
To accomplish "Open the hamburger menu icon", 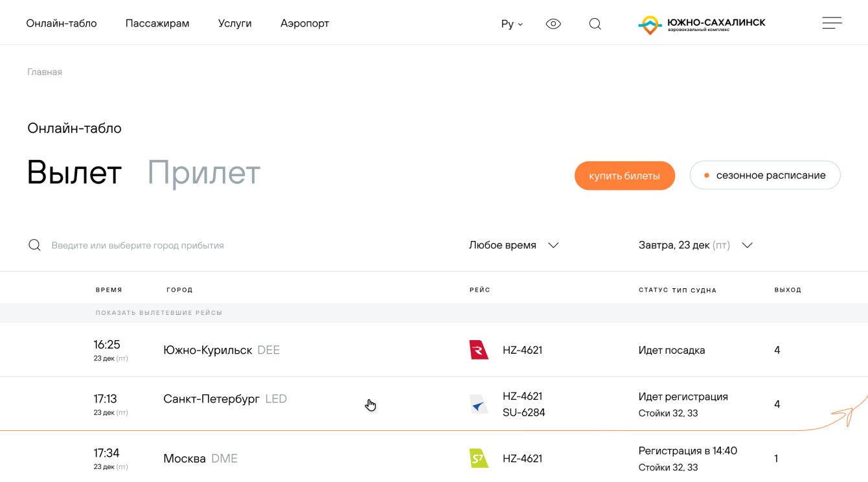I will click(832, 23).
